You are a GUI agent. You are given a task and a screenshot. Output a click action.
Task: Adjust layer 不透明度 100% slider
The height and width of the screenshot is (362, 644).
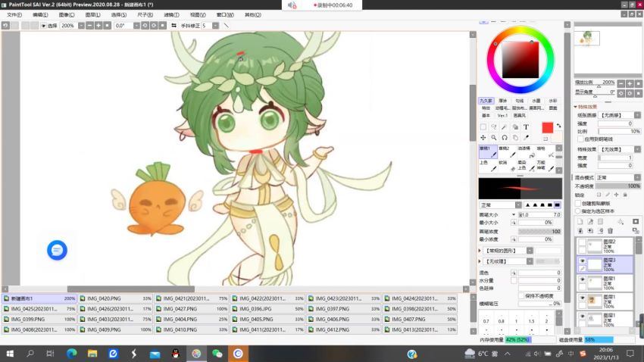(619, 186)
